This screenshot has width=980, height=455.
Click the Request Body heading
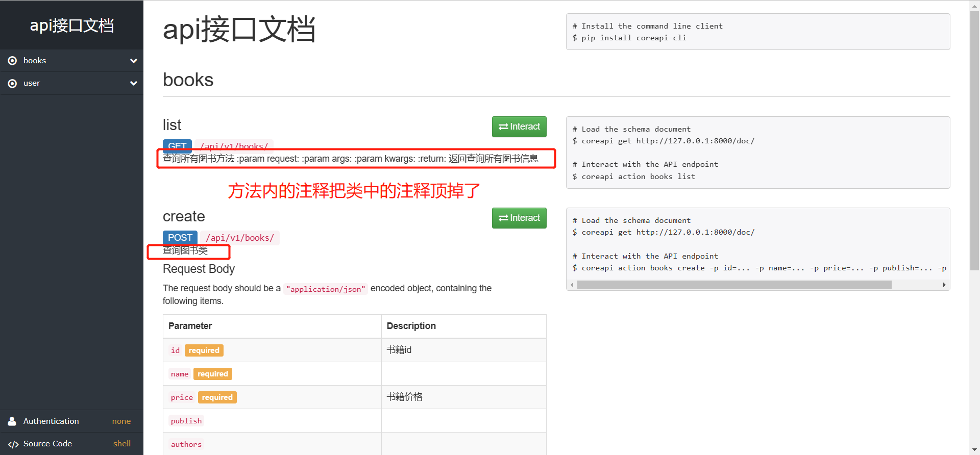click(x=199, y=269)
